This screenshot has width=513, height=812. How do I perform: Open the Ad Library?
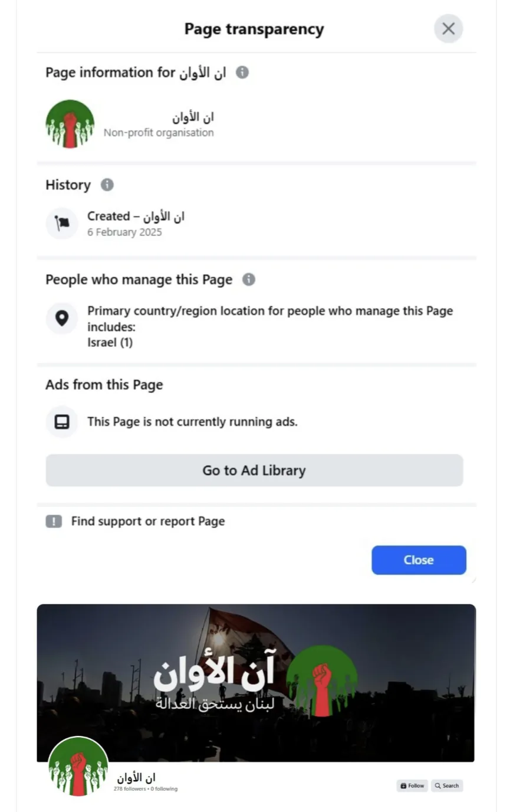click(254, 470)
